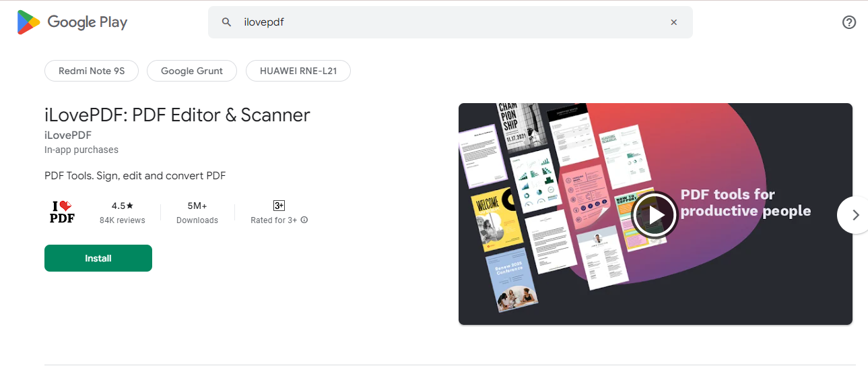Install the iLovePDF app
The width and height of the screenshot is (868, 368).
98,258
